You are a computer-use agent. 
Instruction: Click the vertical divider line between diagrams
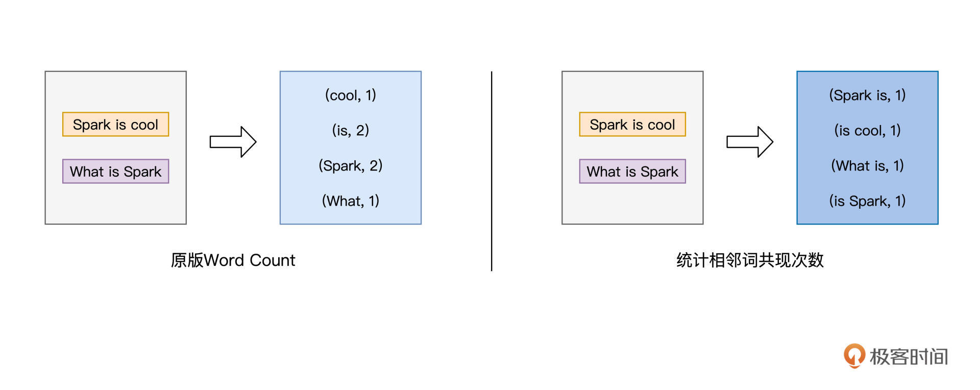click(x=492, y=171)
